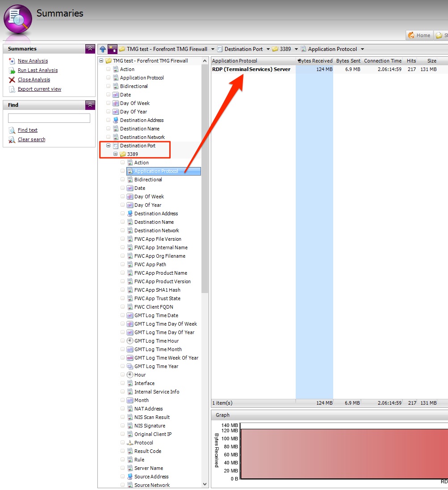Toggle checkbox beside FWC Client FQDN
This screenshot has height=490, width=448.
tap(123, 306)
